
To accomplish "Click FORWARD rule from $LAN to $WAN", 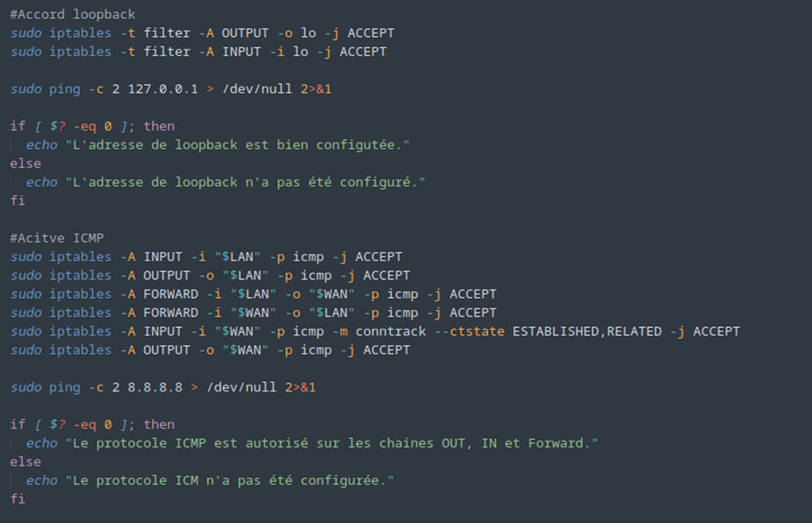I will [x=253, y=294].
